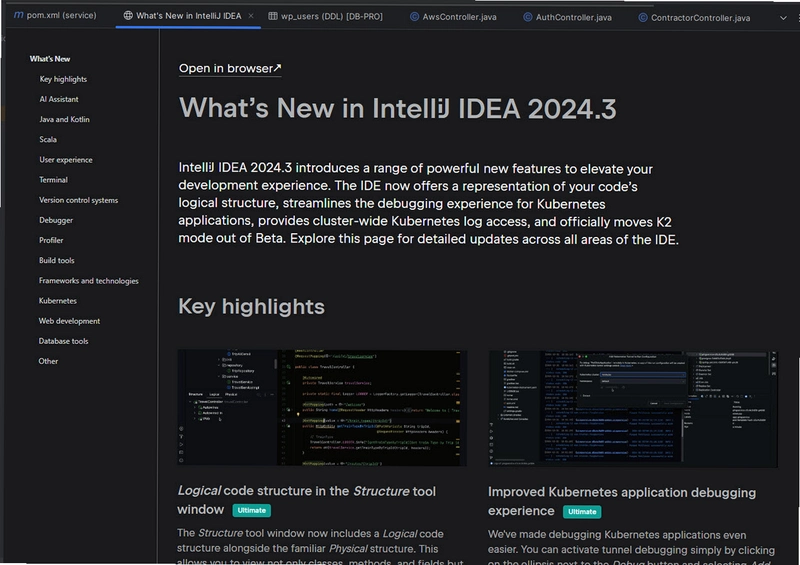
Task: Click Ultimate badge beside Structure tool window
Action: (252, 510)
